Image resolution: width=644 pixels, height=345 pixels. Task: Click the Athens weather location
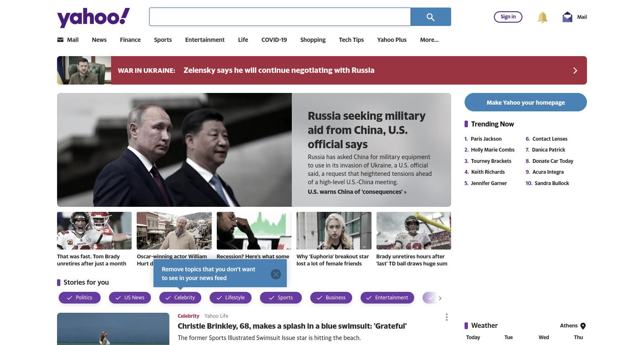point(569,326)
